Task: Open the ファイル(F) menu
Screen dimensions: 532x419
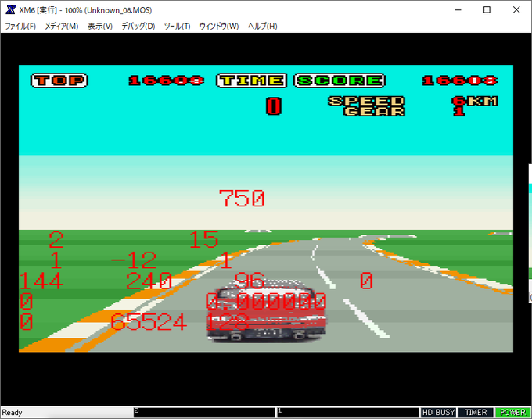Action: (20, 26)
